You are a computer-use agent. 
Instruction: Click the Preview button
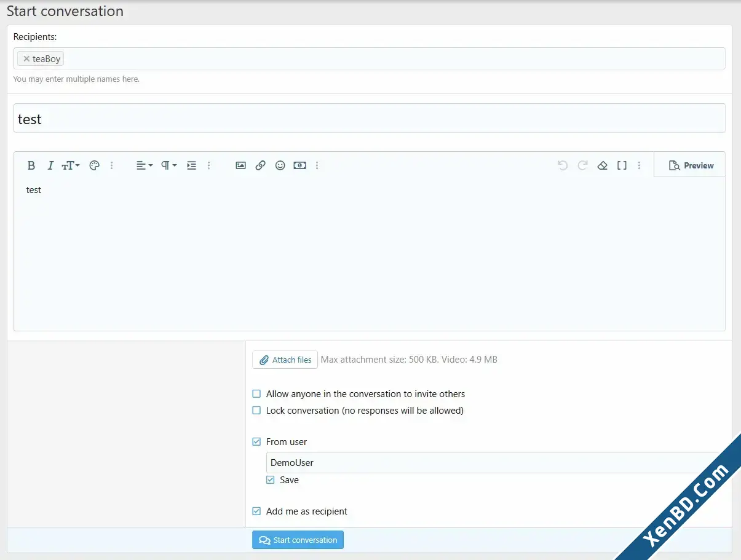(x=690, y=165)
